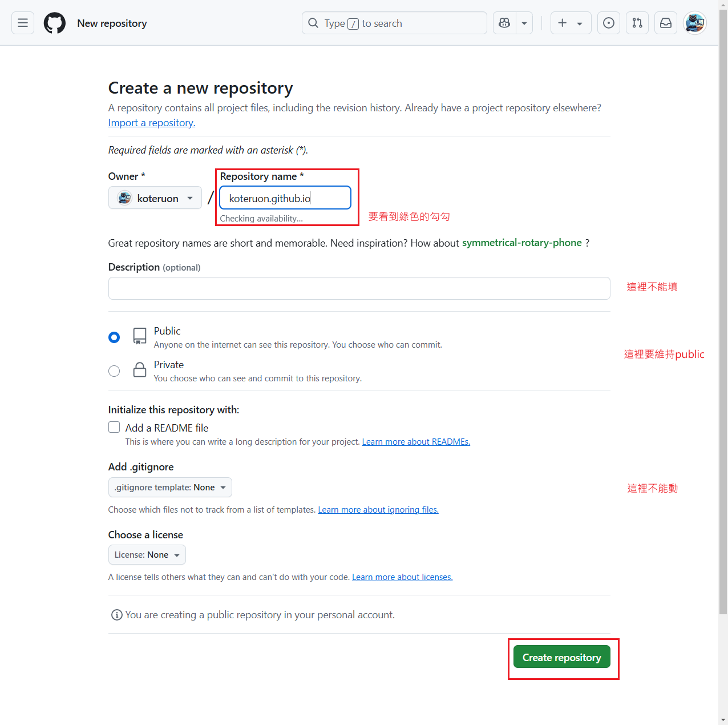
Task: Open the .gitignore template dropdown
Action: click(169, 487)
